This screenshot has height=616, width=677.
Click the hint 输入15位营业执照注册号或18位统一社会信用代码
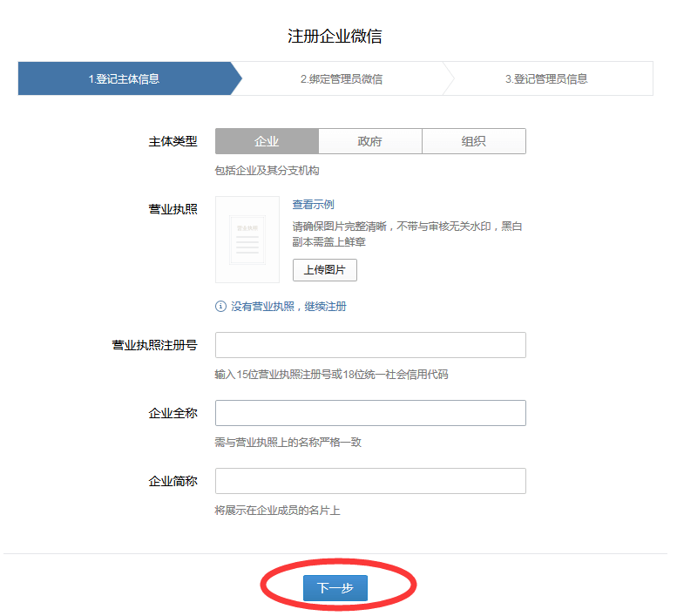(331, 375)
